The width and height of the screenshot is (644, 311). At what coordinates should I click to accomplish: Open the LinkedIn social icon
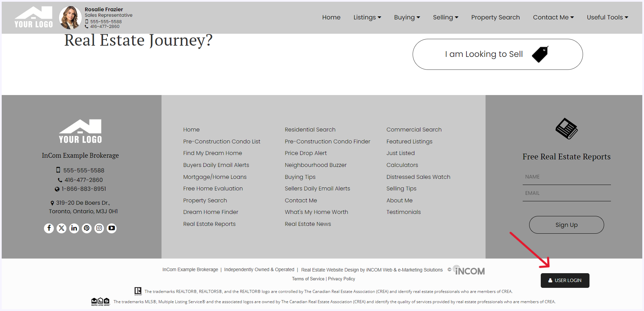[74, 228]
